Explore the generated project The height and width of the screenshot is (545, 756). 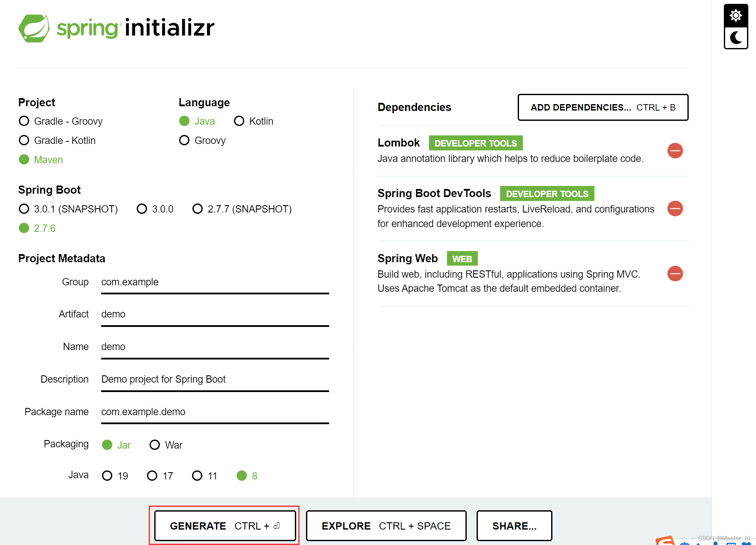pos(386,526)
